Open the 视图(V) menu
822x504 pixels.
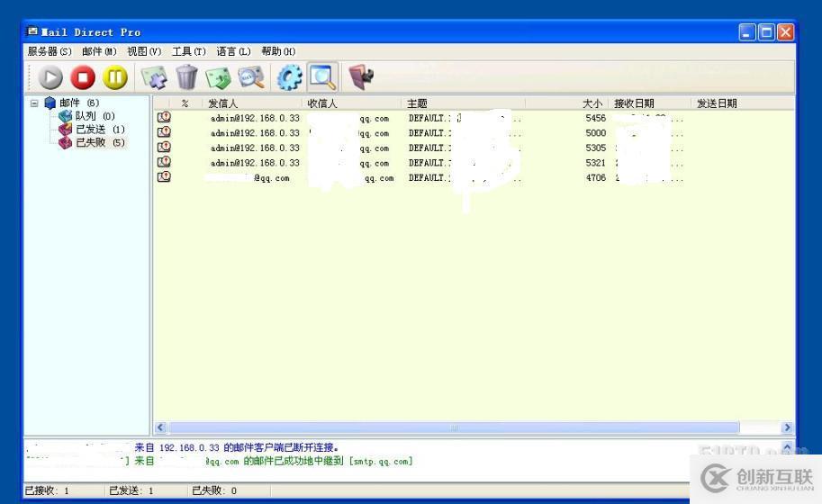[144, 51]
